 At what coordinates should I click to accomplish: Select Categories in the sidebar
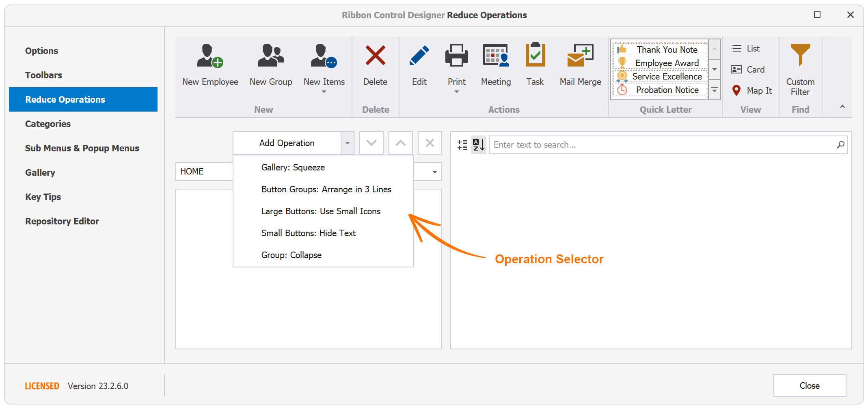[x=48, y=124]
